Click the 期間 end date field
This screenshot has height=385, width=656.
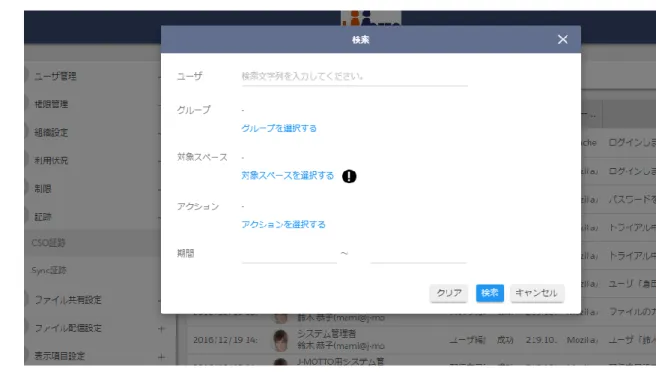click(x=418, y=254)
